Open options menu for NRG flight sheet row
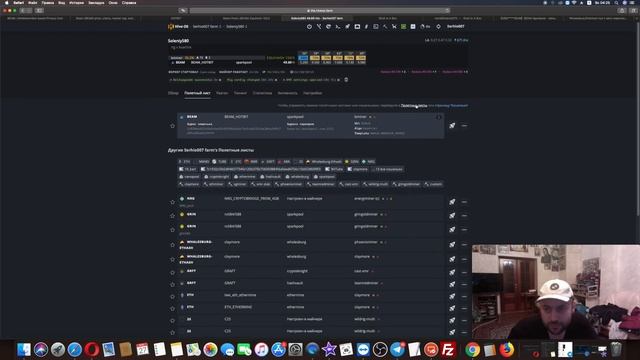 (464, 202)
